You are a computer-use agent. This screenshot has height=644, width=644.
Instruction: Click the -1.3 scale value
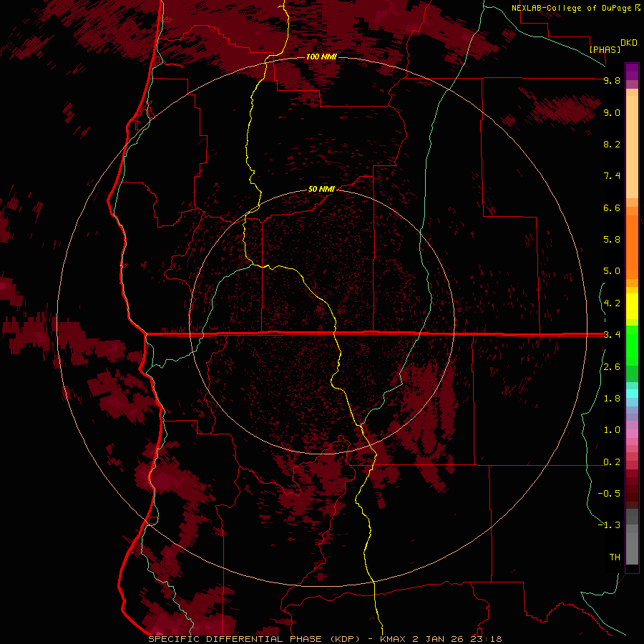coord(609,525)
